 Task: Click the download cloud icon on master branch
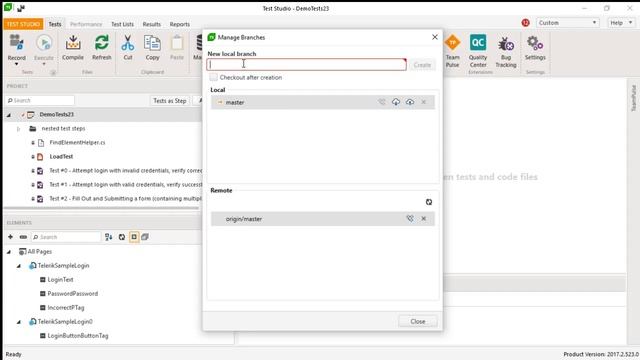[x=396, y=102]
